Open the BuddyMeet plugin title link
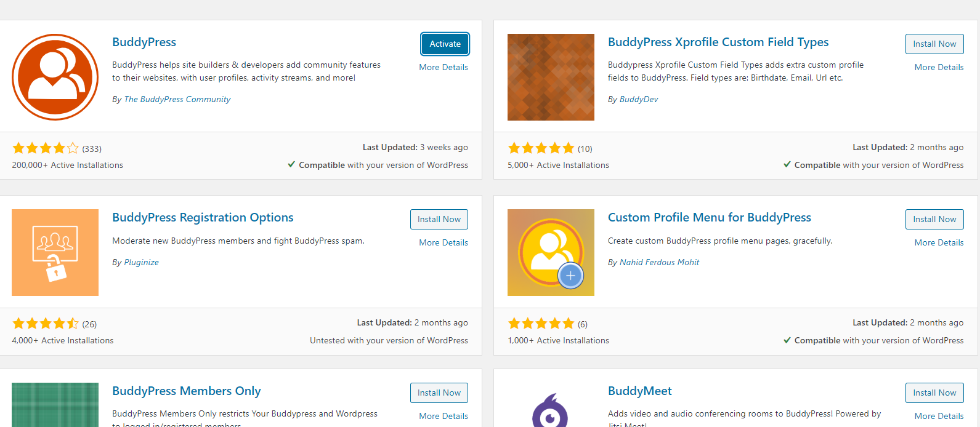Viewport: 980px width, 427px height. (639, 391)
